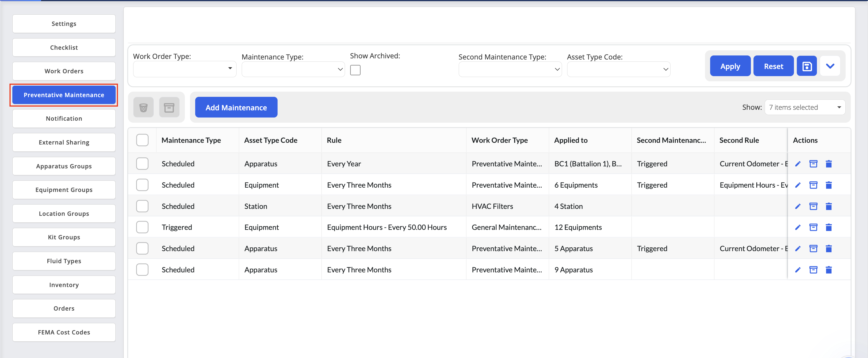Image resolution: width=868 pixels, height=358 pixels.
Task: Check the Triggered Equipment row checkbox
Action: pos(142,228)
